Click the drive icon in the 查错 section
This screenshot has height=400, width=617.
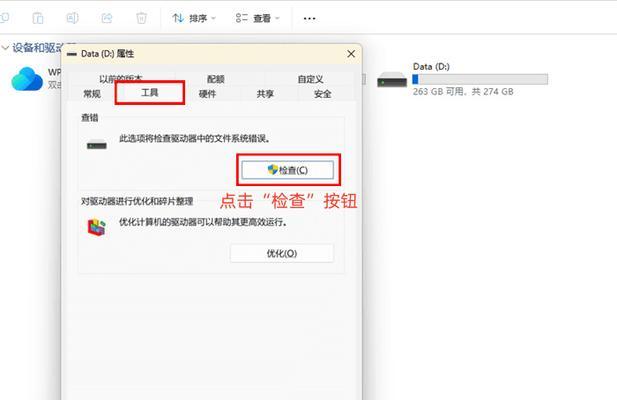(97, 145)
